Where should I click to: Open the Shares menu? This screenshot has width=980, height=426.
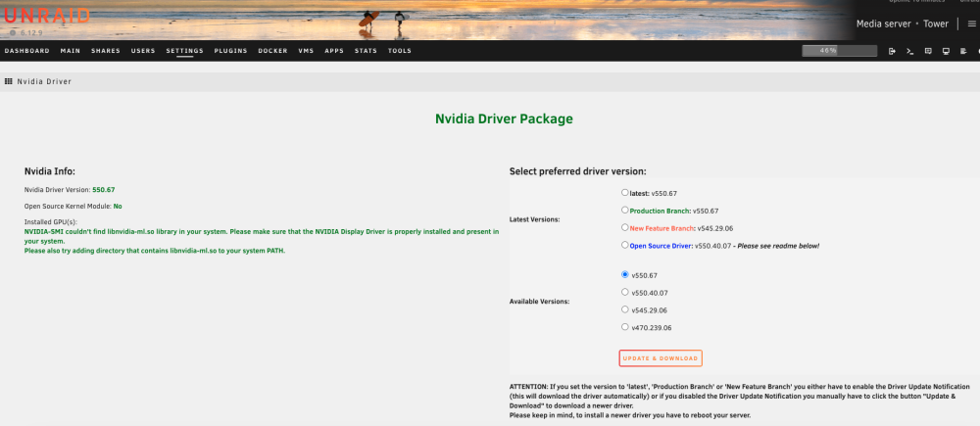pos(106,51)
